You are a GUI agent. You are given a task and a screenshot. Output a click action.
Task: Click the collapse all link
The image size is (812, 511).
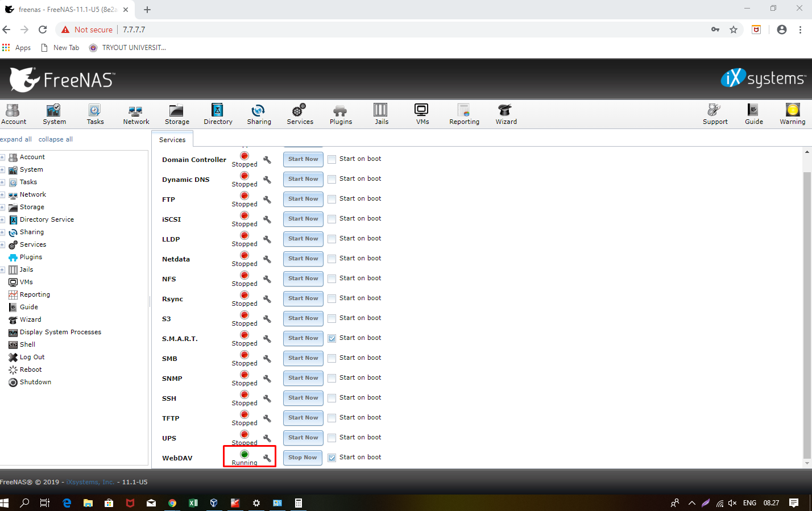(55, 139)
